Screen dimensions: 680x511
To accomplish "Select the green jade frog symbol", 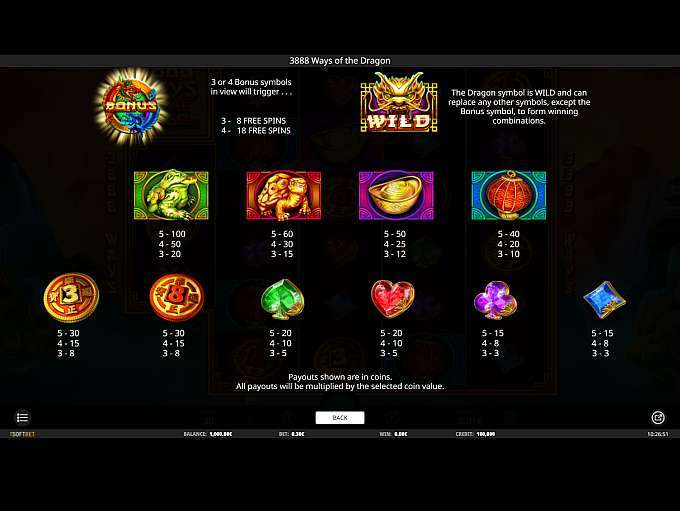I will [x=171, y=195].
